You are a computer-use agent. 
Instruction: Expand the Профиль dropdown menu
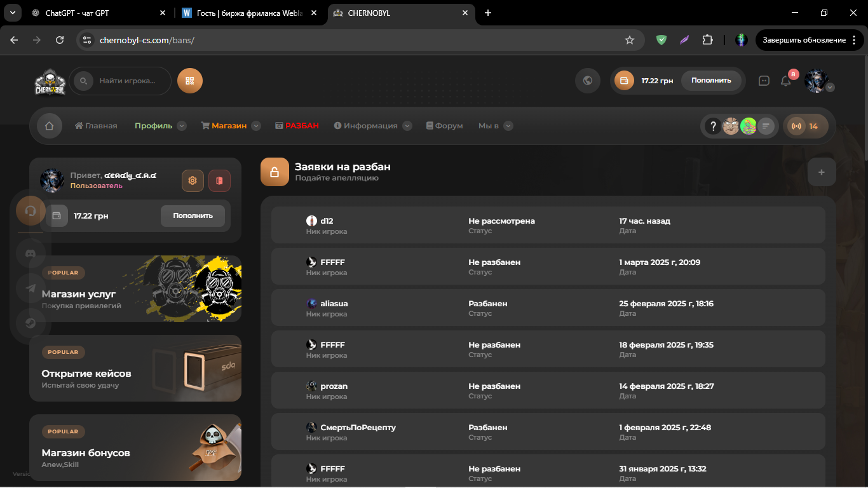(x=182, y=126)
